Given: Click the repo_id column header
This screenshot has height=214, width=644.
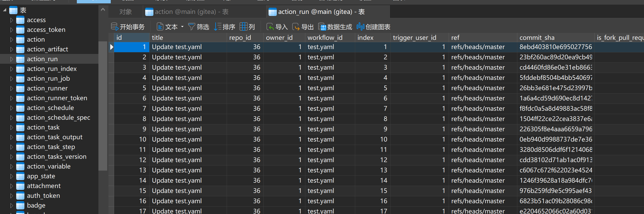Looking at the screenshot, I should coord(245,38).
